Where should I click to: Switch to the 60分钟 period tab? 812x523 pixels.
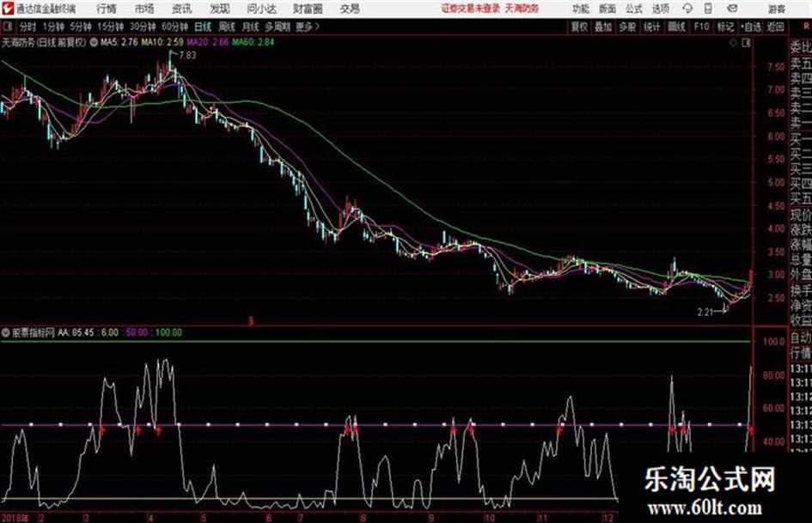[174, 27]
